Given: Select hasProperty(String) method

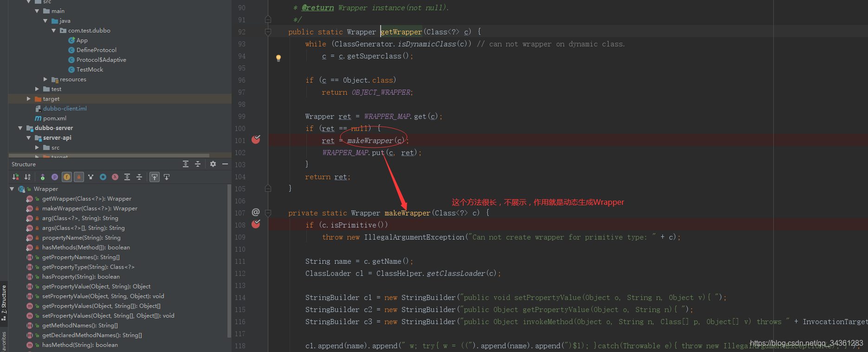Looking at the screenshot, I should (81, 277).
